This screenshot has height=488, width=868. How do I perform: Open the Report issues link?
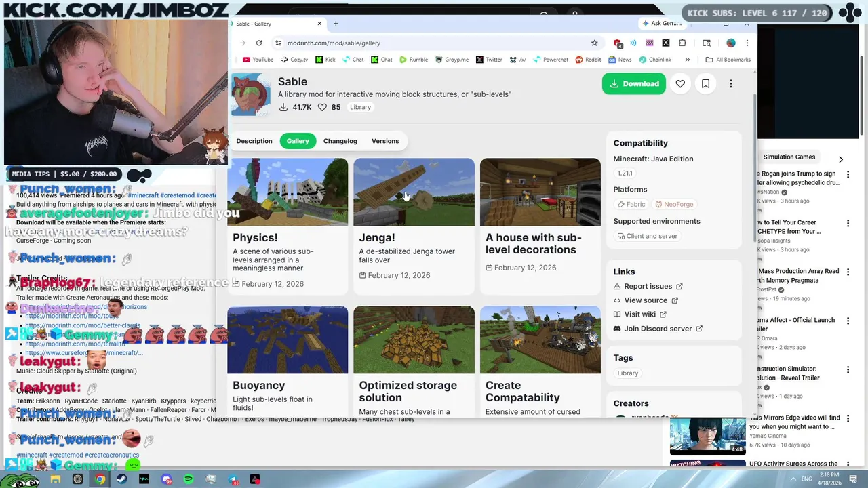coord(648,286)
